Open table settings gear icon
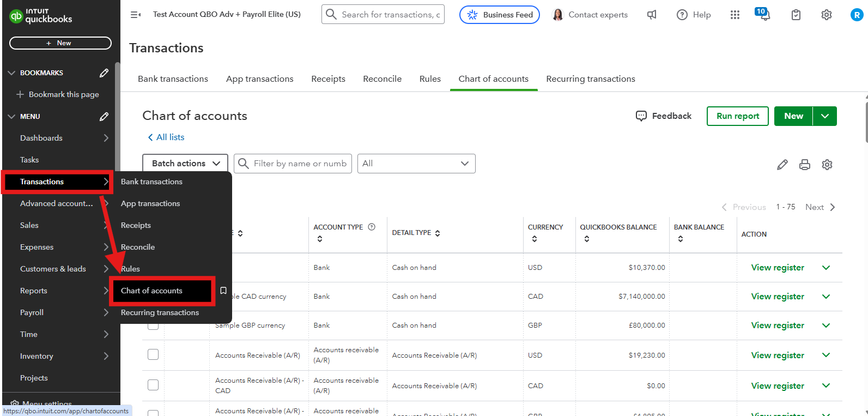This screenshot has height=416, width=868. [827, 165]
